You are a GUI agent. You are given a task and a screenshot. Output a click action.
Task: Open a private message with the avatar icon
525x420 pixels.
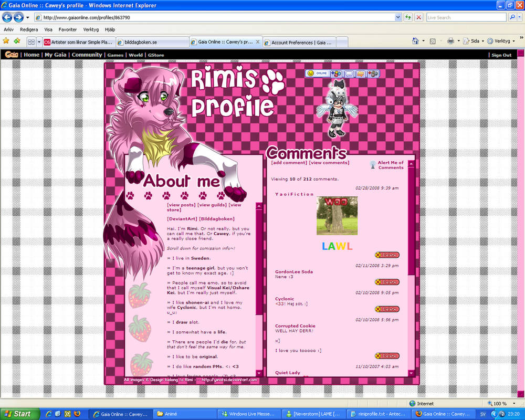tap(348, 74)
